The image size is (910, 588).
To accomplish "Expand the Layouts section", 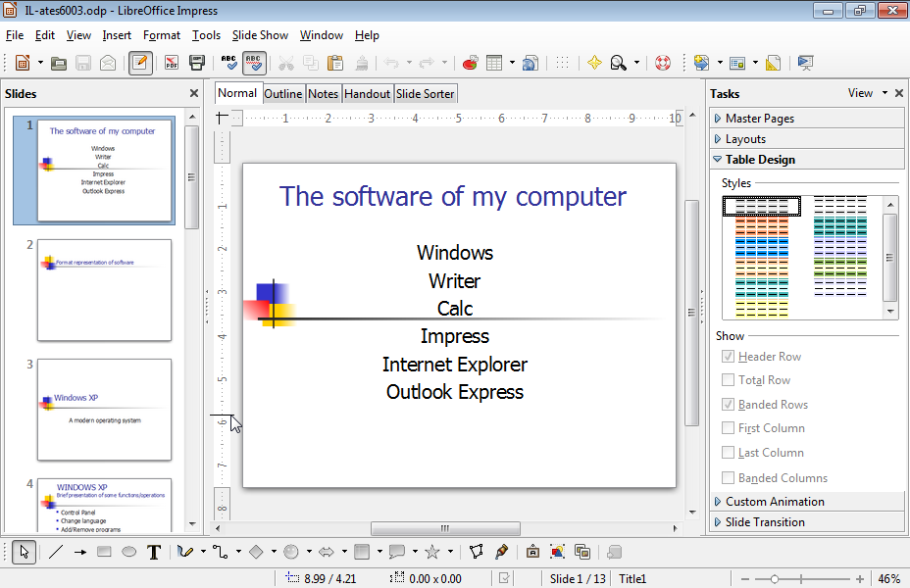I will pyautogui.click(x=807, y=139).
